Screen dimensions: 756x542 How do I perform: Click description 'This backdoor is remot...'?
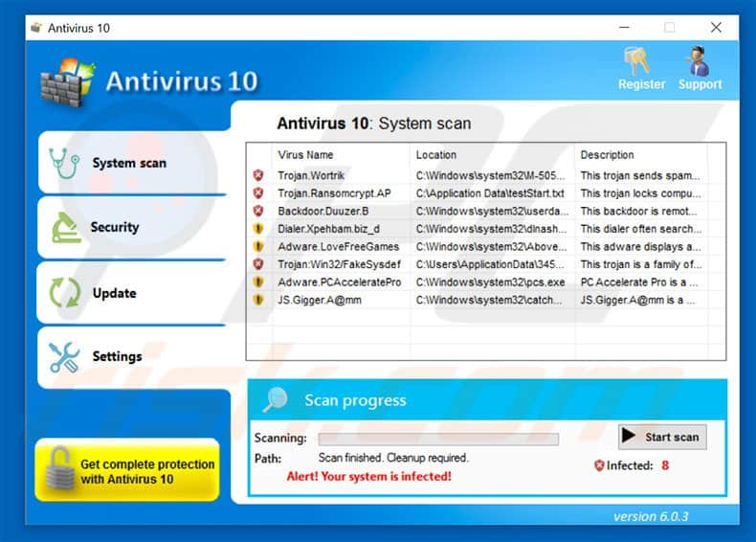638,211
